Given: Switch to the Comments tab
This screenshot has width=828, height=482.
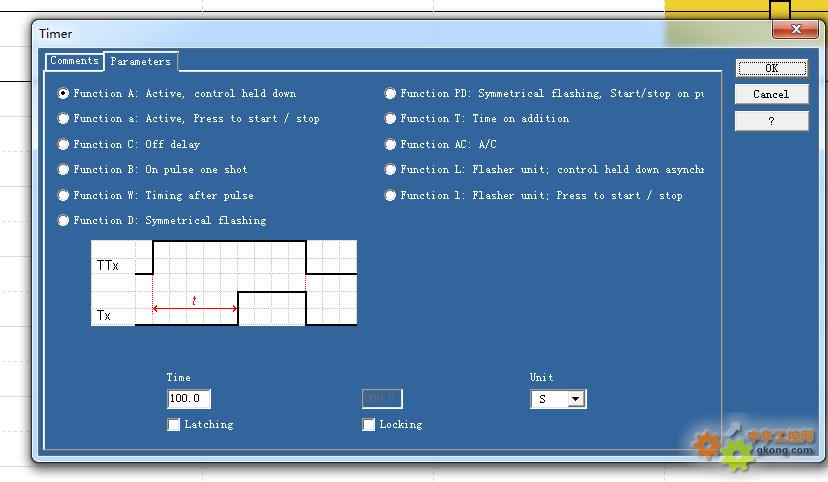Looking at the screenshot, I should pyautogui.click(x=75, y=61).
